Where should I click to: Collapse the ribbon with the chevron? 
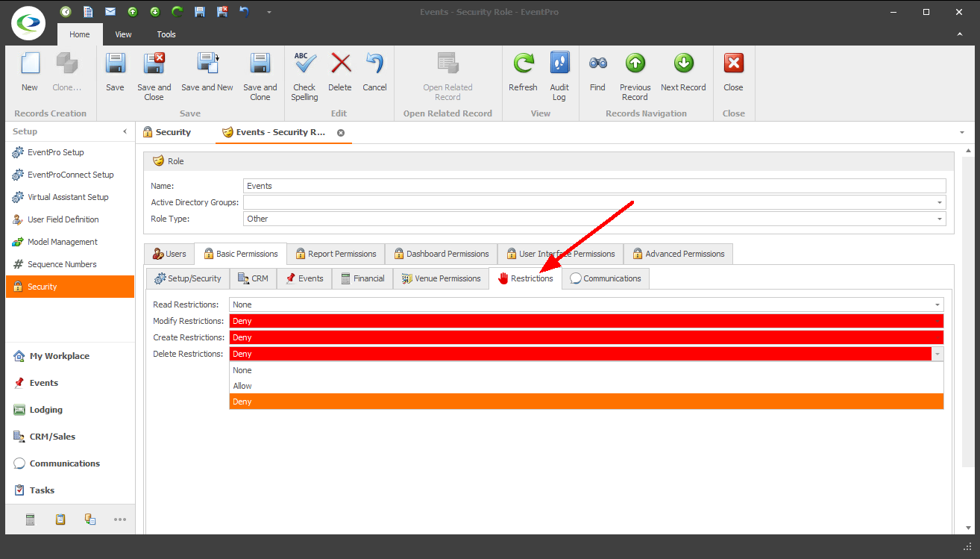961,34
